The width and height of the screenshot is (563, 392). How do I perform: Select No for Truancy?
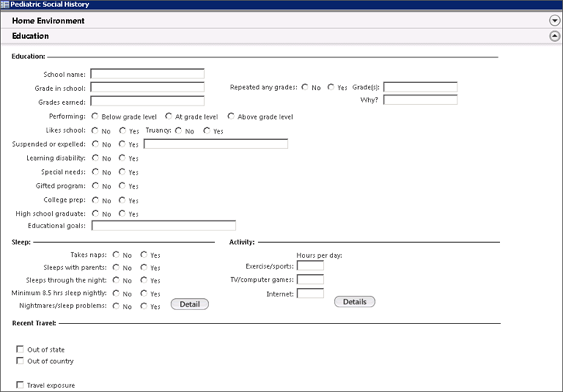coord(179,130)
